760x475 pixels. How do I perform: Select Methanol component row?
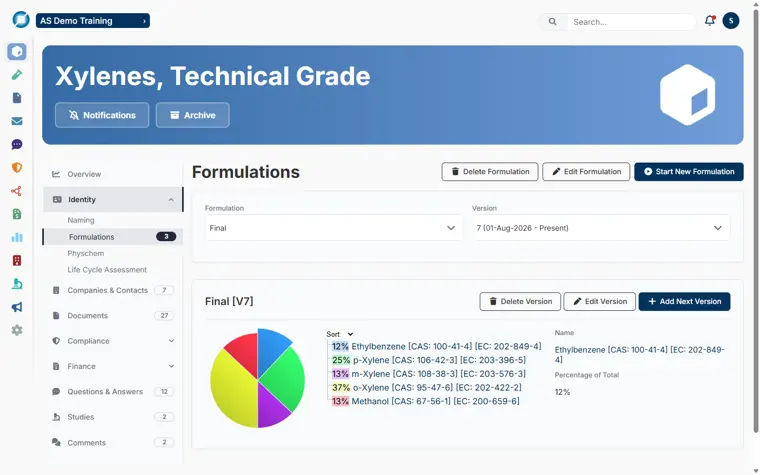point(425,401)
